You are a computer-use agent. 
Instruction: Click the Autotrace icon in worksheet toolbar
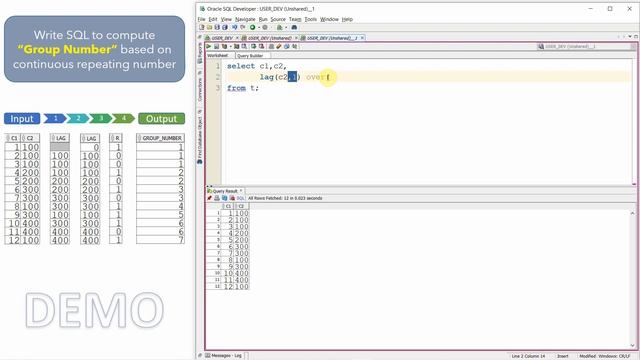click(x=236, y=47)
